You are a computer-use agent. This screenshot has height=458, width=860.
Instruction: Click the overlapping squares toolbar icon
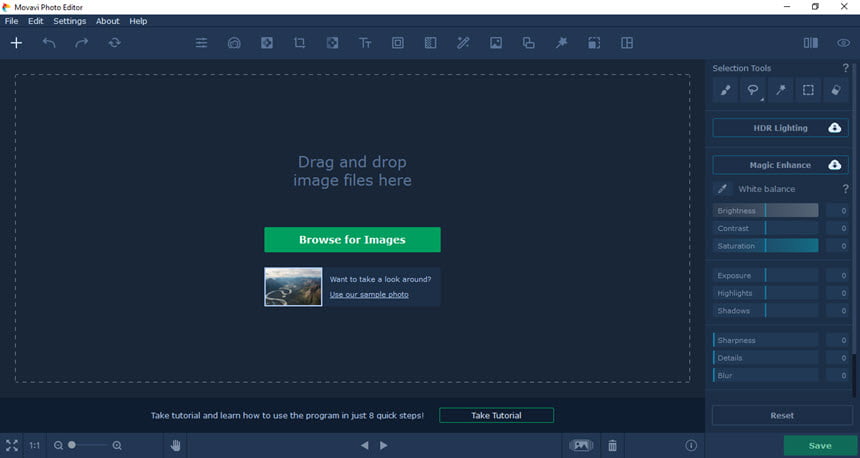tap(529, 43)
